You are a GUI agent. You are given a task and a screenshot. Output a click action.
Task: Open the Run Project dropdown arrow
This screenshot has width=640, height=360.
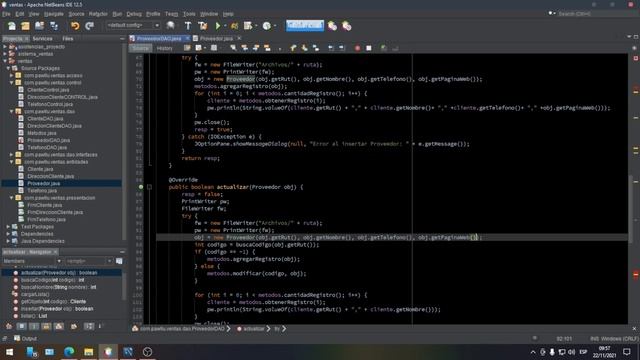click(225, 26)
